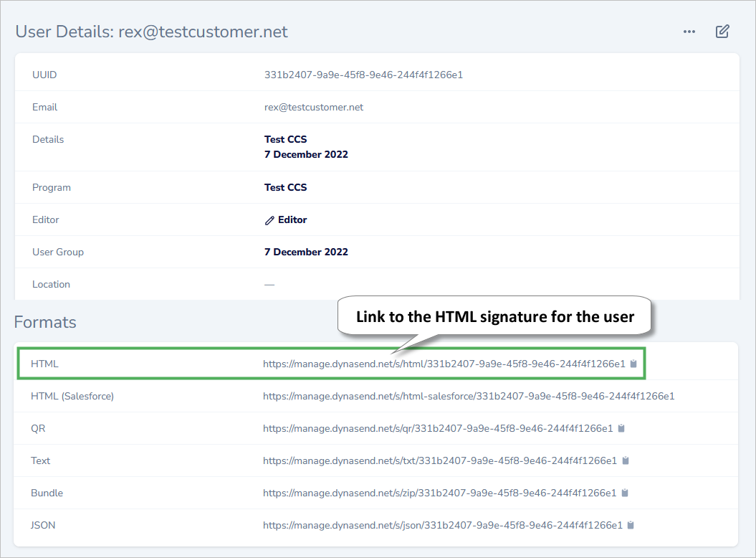The width and height of the screenshot is (756, 558).
Task: Open Test CCS in the Details row
Action: [x=285, y=139]
